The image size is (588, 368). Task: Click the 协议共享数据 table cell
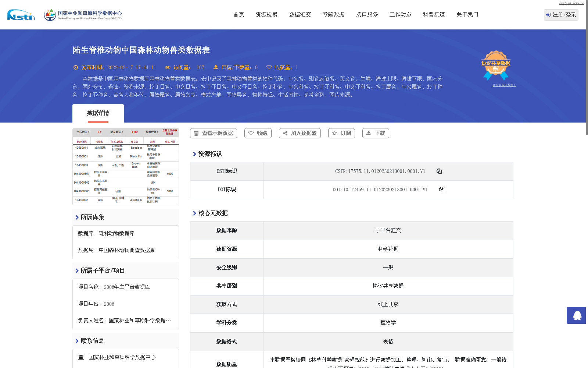[x=388, y=286]
